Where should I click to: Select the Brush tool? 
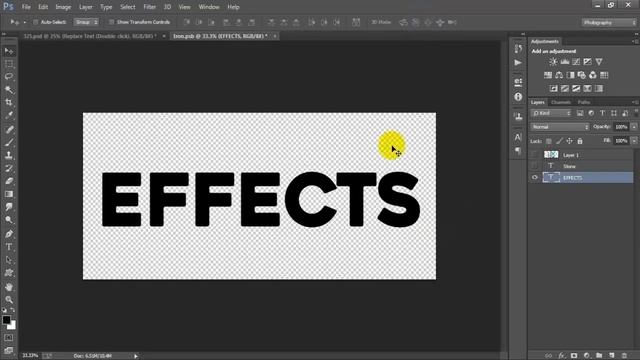point(9,142)
